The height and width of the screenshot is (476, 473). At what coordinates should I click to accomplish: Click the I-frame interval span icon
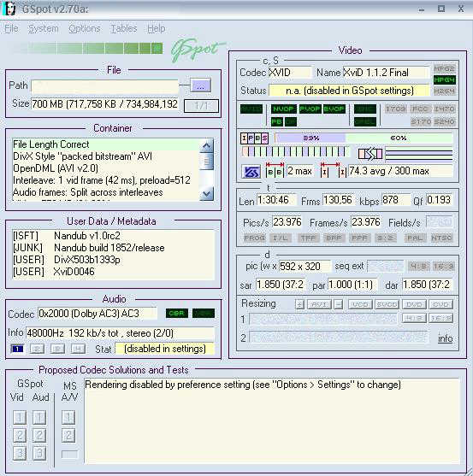333,170
